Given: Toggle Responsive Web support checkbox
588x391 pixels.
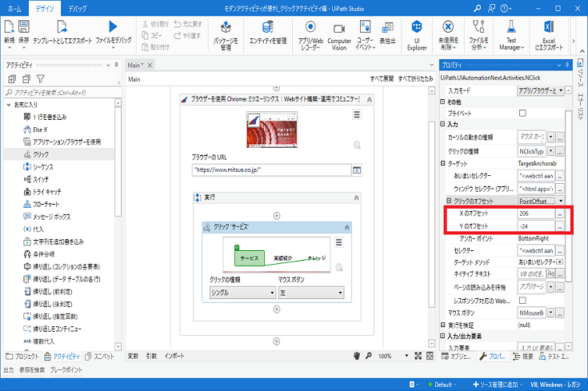Looking at the screenshot, I should tap(522, 301).
